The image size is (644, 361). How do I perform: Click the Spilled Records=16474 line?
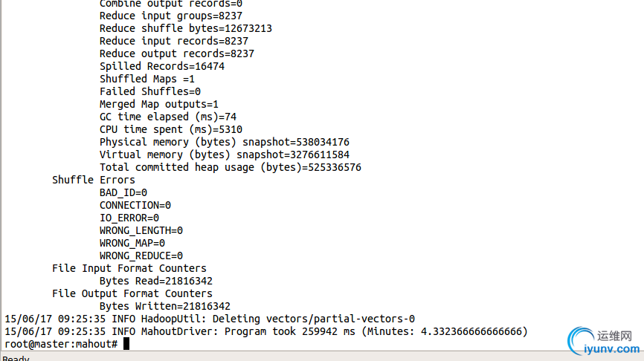(x=161, y=66)
